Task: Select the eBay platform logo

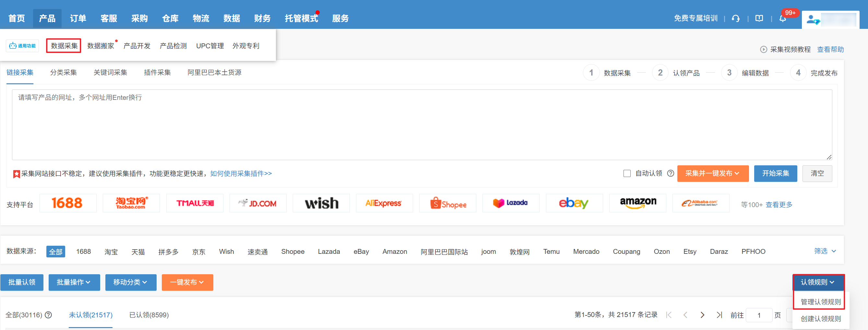Action: coord(575,203)
